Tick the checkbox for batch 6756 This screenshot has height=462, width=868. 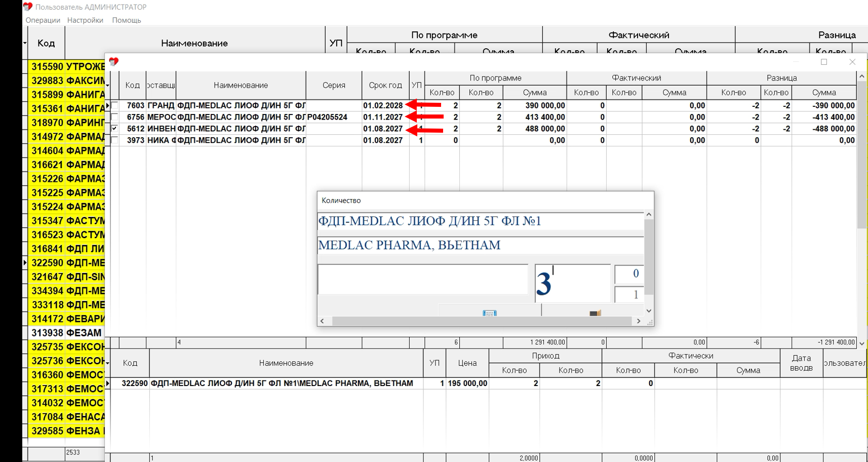[115, 117]
